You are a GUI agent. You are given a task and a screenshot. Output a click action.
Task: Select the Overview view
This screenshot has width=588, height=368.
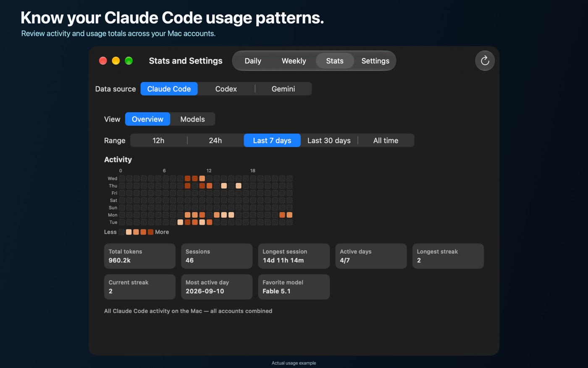[147, 119]
